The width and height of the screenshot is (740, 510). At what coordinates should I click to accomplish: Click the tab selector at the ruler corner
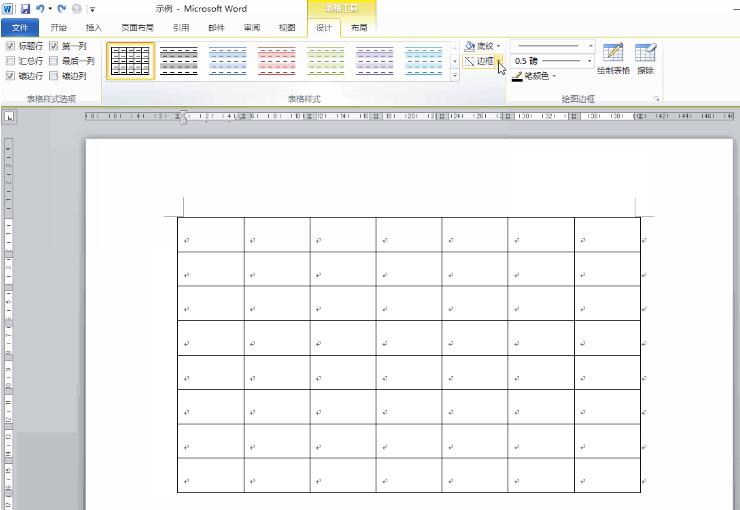[9, 117]
